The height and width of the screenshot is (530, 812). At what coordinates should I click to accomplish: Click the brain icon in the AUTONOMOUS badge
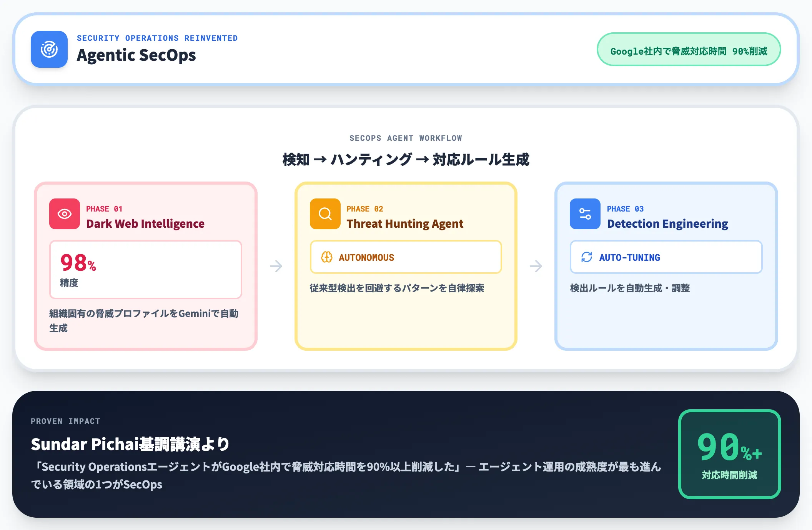(327, 257)
